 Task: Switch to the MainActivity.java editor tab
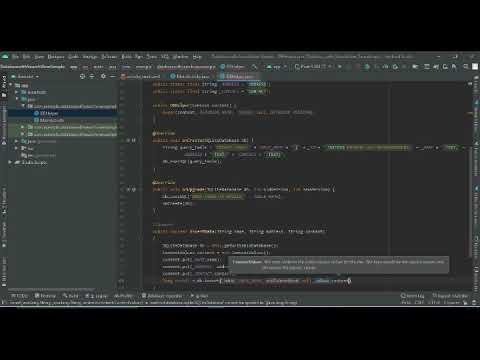pos(190,76)
